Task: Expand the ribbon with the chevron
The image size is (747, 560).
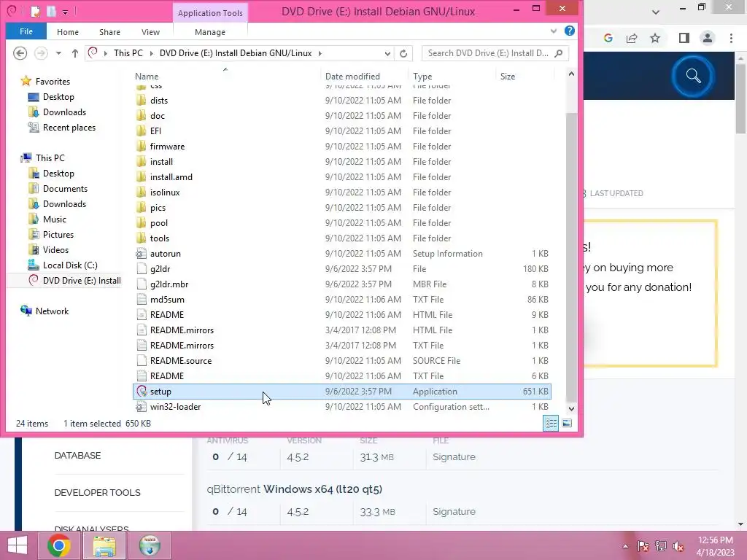Action: pyautogui.click(x=553, y=31)
